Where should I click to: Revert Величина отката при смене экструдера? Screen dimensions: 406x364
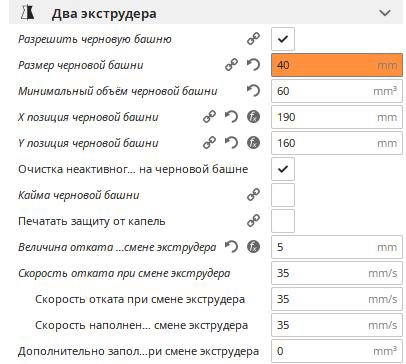[231, 247]
